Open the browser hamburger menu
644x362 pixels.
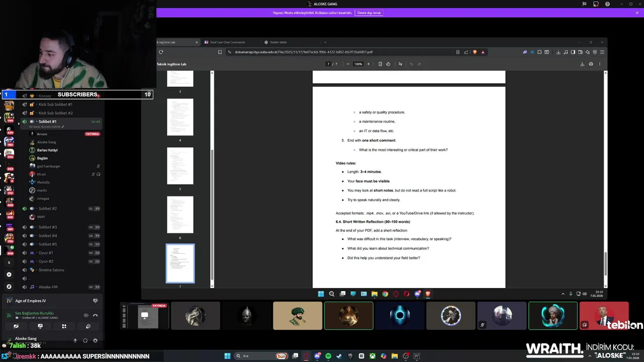pyautogui.click(x=602, y=52)
